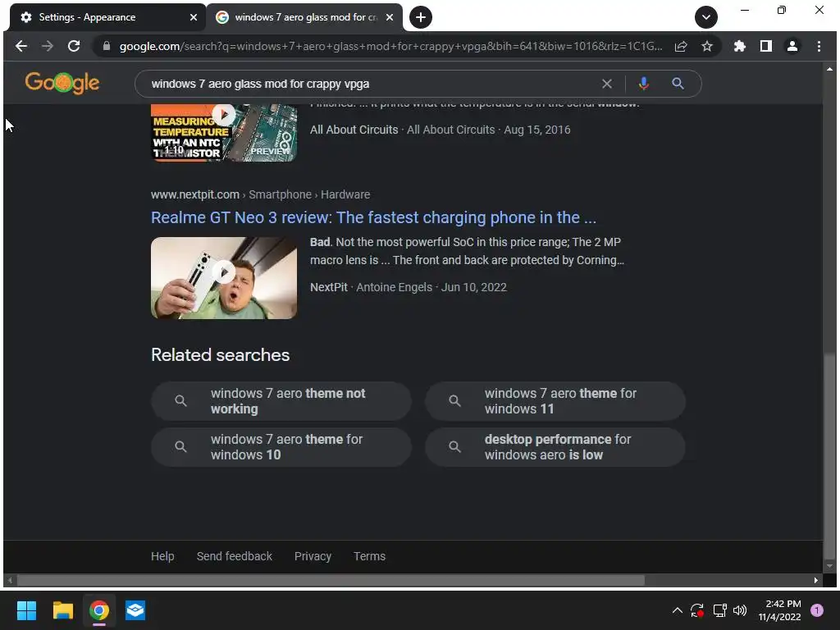Click the horizontal scrollbar thumb
This screenshot has height=630, width=840.
pos(331,580)
